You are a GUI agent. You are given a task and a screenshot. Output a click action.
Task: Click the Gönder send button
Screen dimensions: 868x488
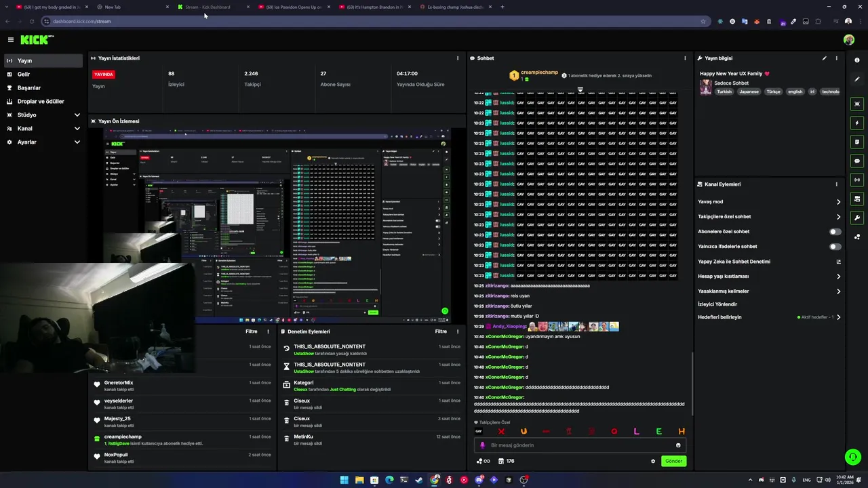673,461
